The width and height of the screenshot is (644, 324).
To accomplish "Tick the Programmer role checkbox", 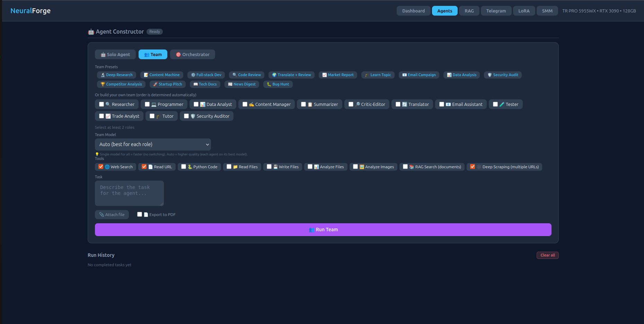I will coord(147,104).
